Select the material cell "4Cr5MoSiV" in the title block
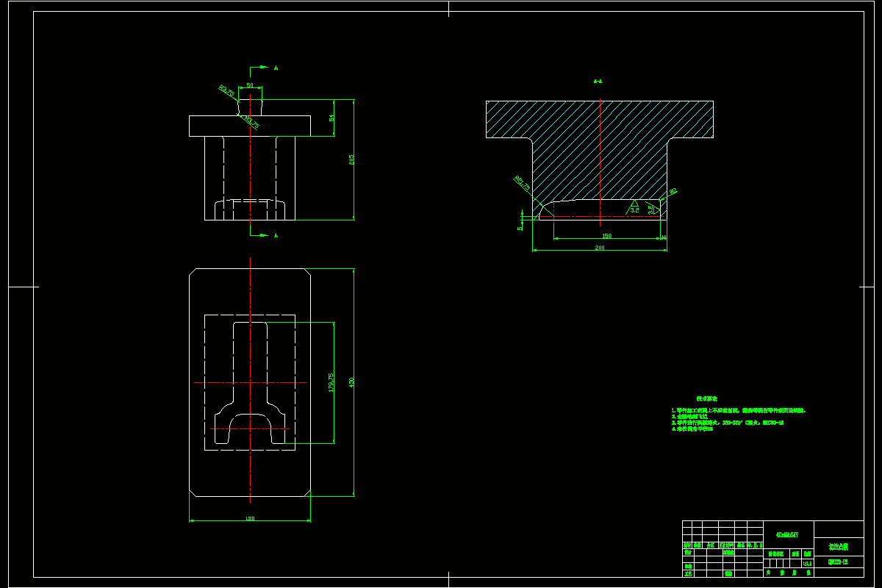The image size is (882, 588). point(786,534)
